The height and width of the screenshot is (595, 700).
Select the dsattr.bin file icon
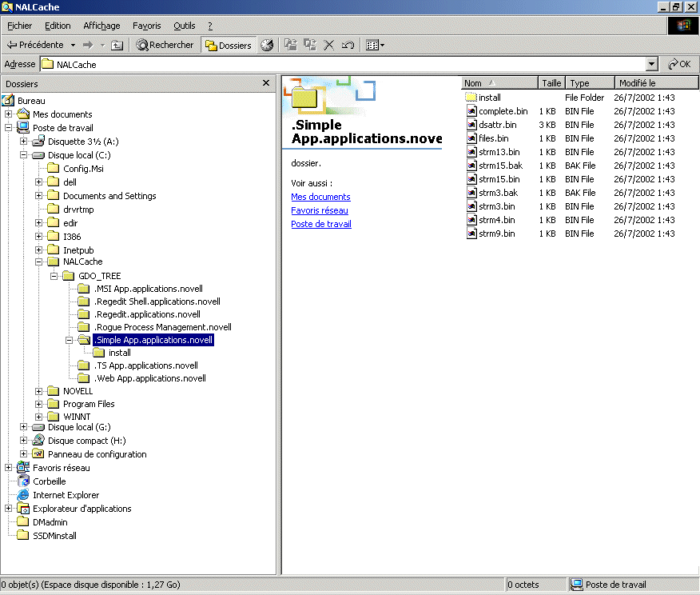(470, 124)
